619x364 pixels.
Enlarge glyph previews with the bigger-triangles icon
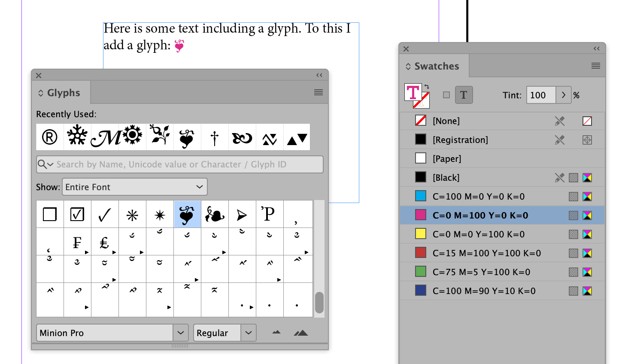300,333
